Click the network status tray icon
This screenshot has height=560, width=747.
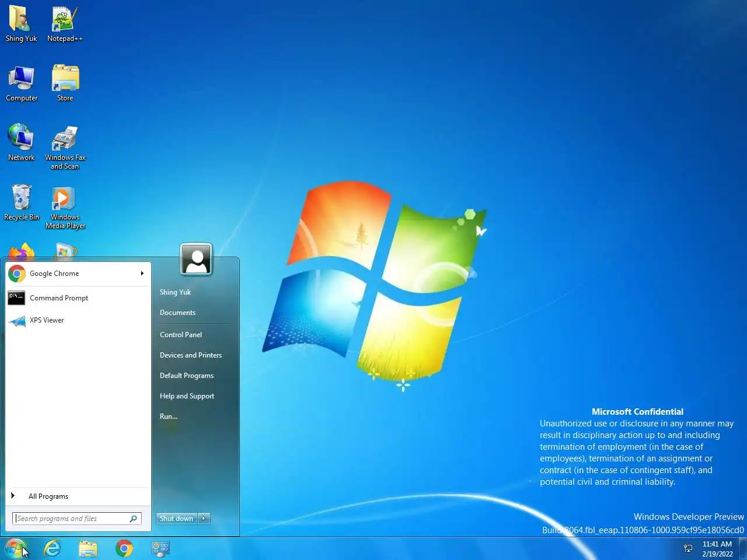tap(688, 548)
